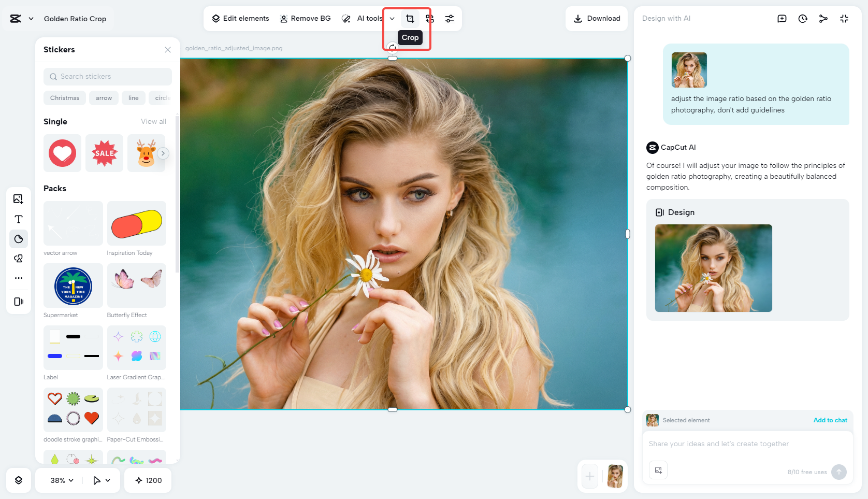Collapse the Design with AI panel
The width and height of the screenshot is (868, 499).
tap(844, 19)
